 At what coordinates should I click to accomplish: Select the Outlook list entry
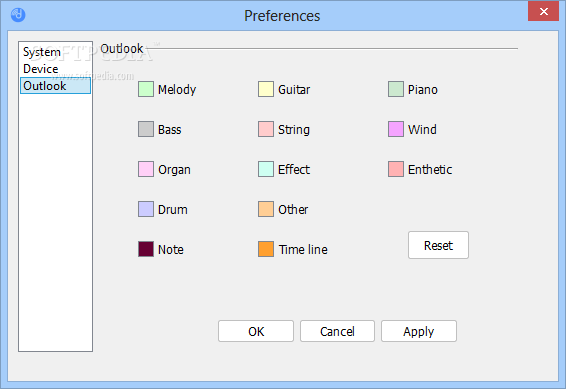(x=55, y=86)
